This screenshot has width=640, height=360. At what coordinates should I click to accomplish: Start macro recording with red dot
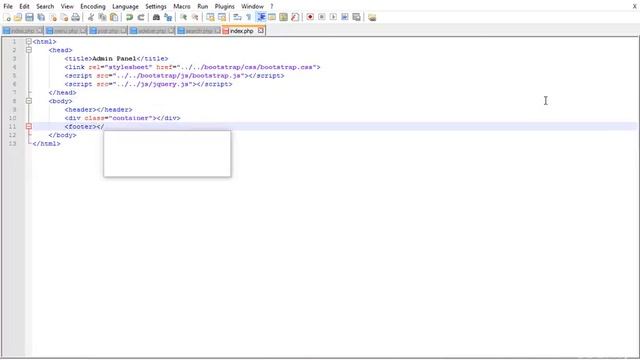pos(310,17)
